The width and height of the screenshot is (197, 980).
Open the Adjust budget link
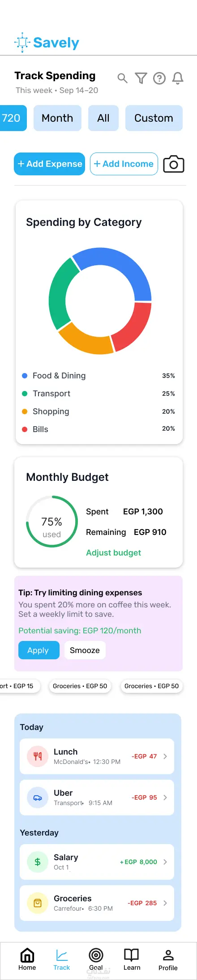pyautogui.click(x=113, y=553)
